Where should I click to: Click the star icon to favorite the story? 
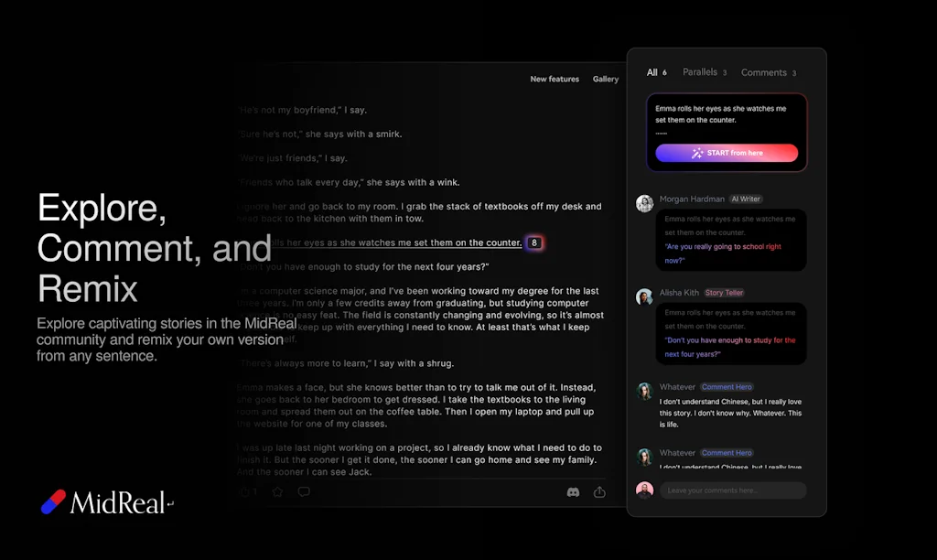(276, 491)
